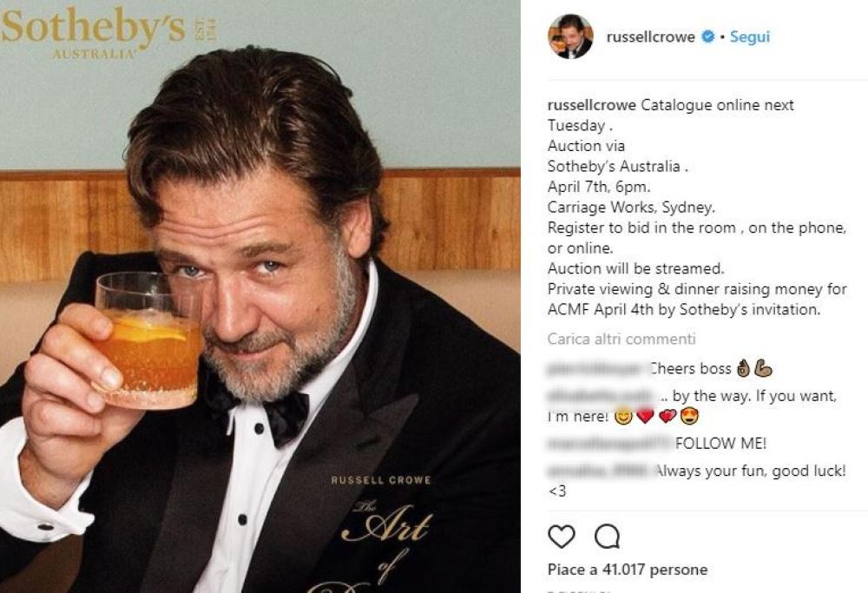Click the comment speech bubble icon
Screen dimensions: 868x593
coord(607,537)
